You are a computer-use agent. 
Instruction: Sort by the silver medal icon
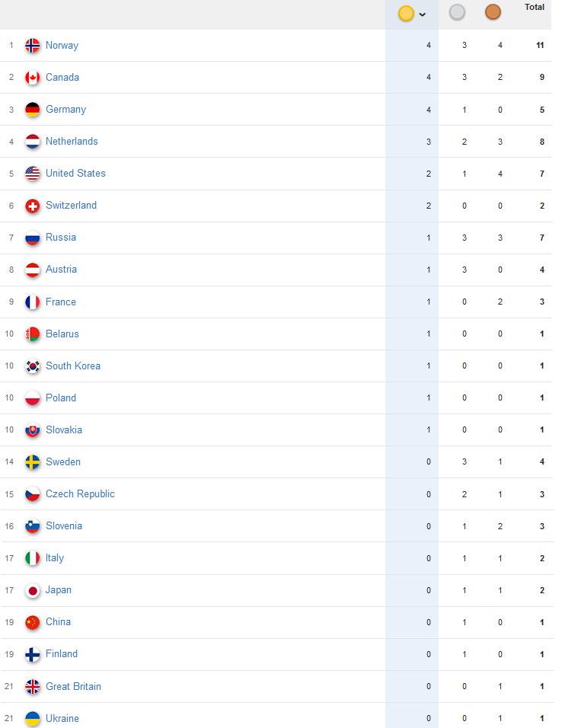tap(457, 12)
